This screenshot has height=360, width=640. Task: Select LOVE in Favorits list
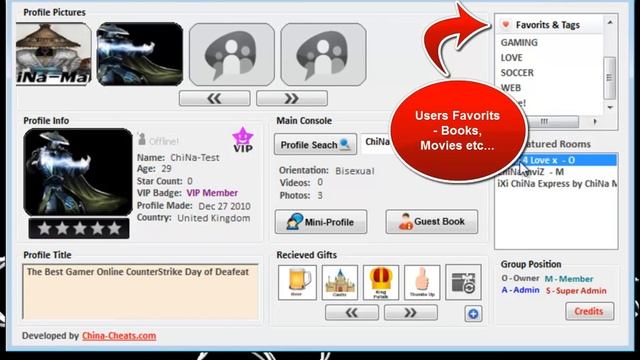pos(511,58)
